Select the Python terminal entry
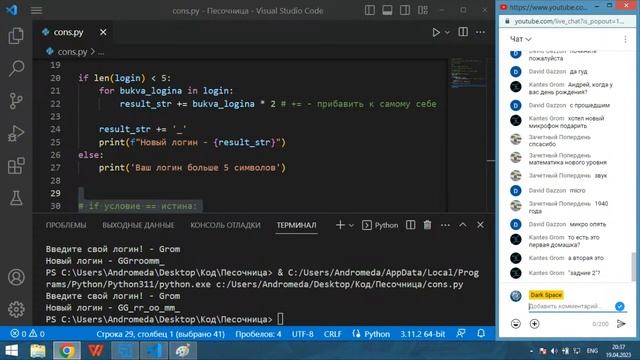 click(380, 225)
